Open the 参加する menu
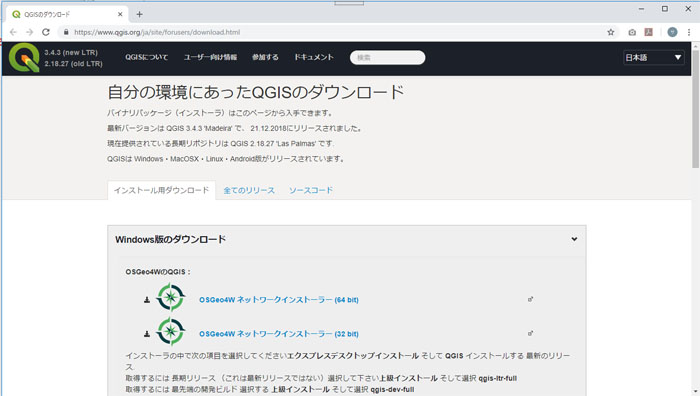The width and height of the screenshot is (700, 396). pyautogui.click(x=265, y=57)
